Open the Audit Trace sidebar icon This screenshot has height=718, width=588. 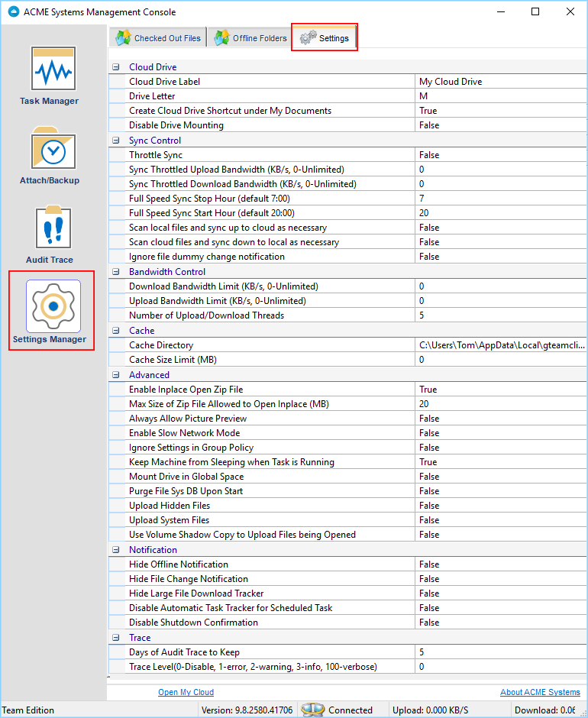53,228
